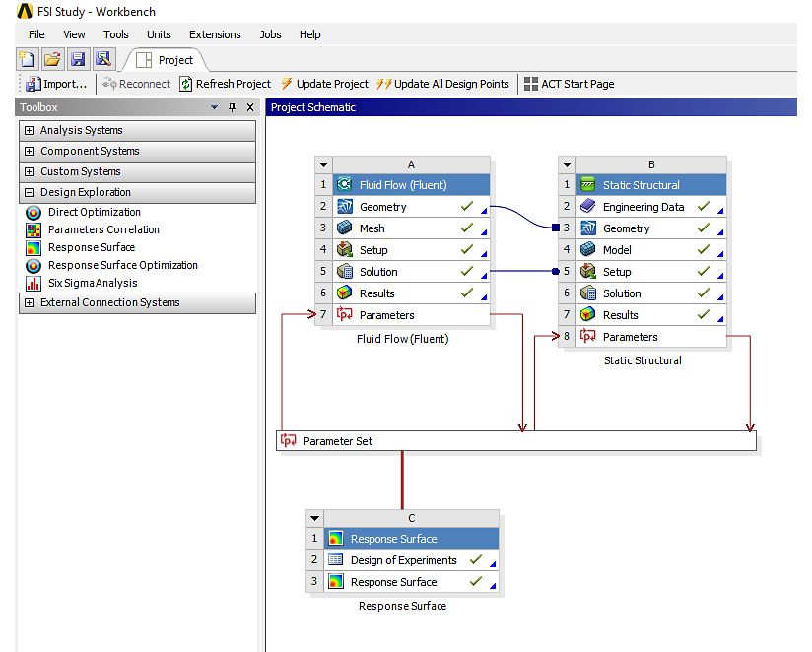Click Results cell icon in system B

[x=587, y=314]
